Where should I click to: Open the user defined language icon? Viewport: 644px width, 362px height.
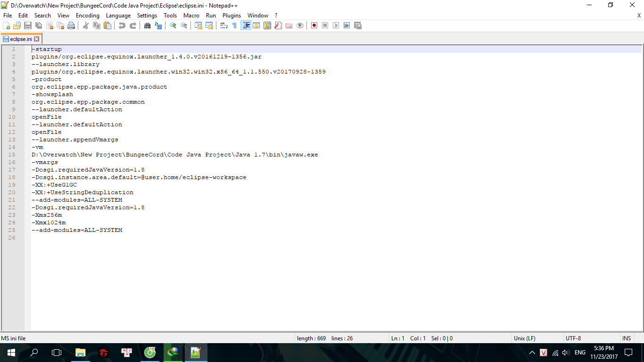256,25
